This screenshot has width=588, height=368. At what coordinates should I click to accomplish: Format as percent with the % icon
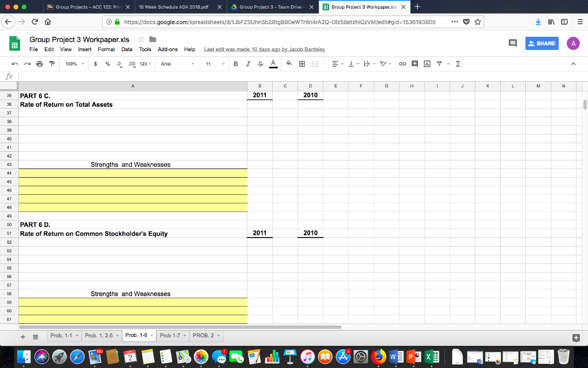(107, 64)
